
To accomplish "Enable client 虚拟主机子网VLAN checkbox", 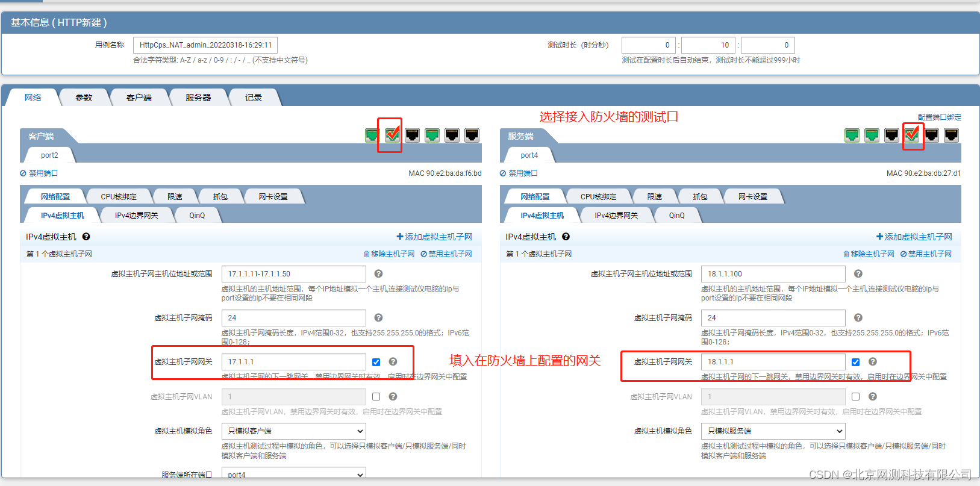I will point(376,396).
